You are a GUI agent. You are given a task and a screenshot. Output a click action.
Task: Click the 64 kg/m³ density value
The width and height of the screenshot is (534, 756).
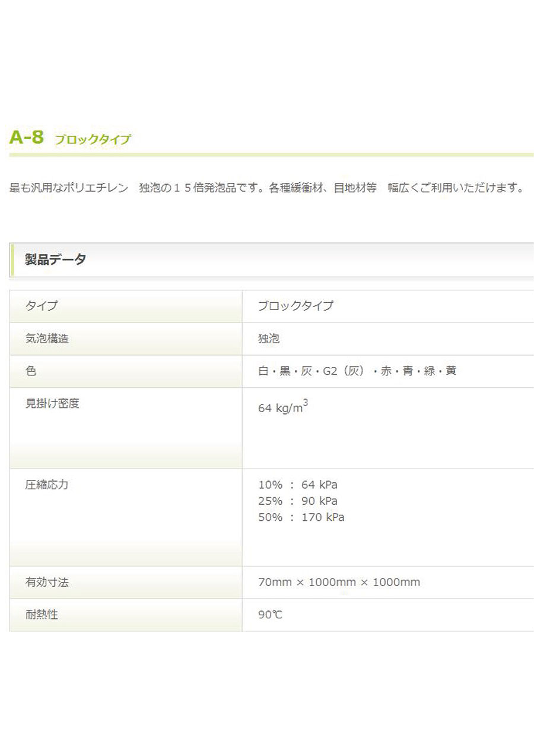coord(283,408)
